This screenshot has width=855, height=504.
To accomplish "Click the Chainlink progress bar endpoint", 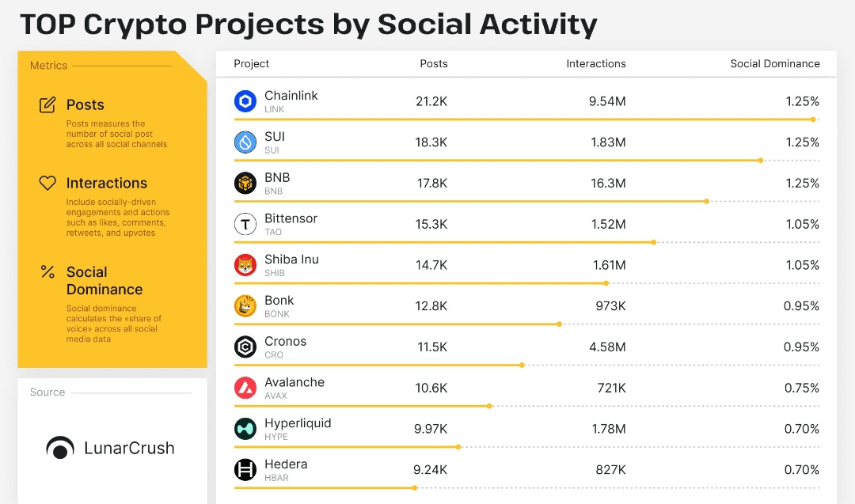I will tap(813, 119).
